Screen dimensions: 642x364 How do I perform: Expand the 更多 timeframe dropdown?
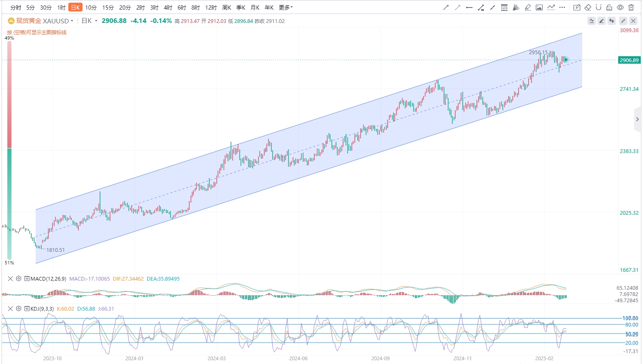click(x=286, y=8)
